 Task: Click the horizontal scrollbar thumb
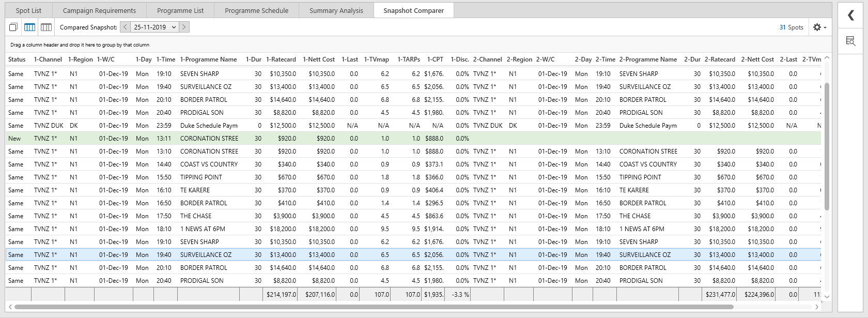(374, 307)
